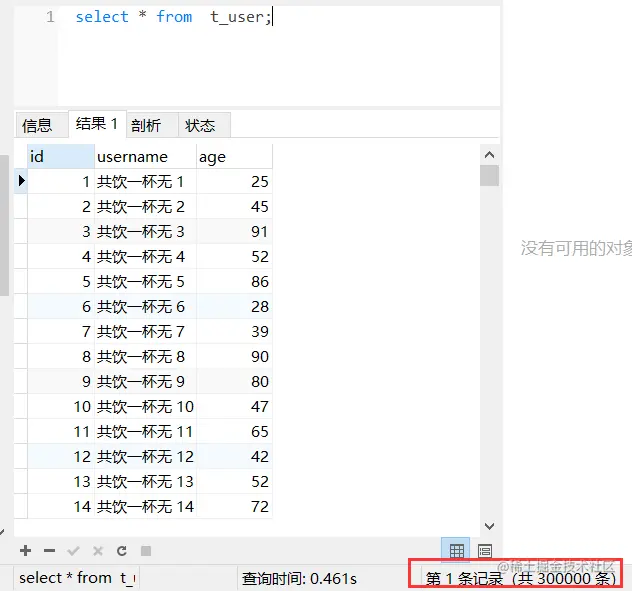The height and width of the screenshot is (591, 632).
Task: Click the stop square icon
Action: 146,551
